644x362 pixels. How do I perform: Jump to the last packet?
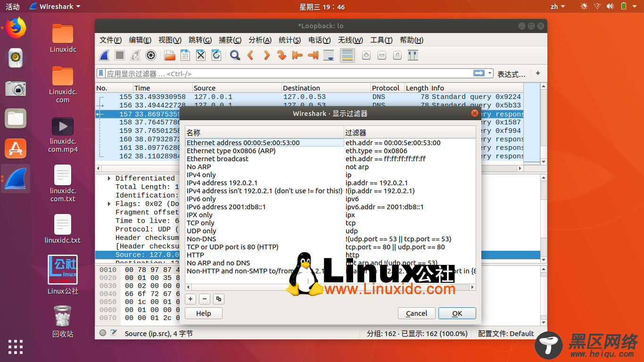(x=313, y=55)
